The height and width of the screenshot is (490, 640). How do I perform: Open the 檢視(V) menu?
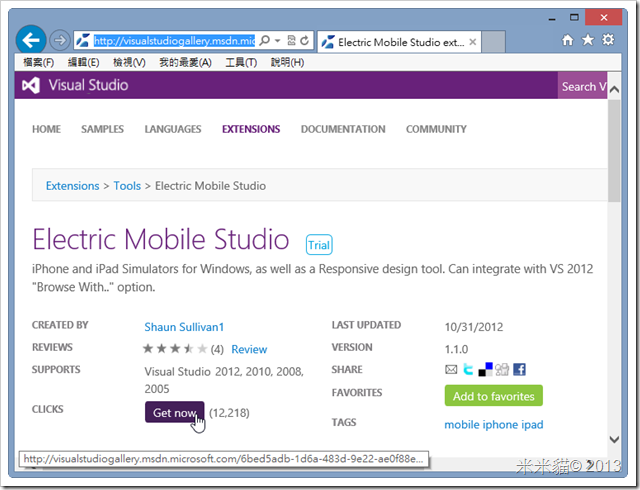(x=129, y=62)
